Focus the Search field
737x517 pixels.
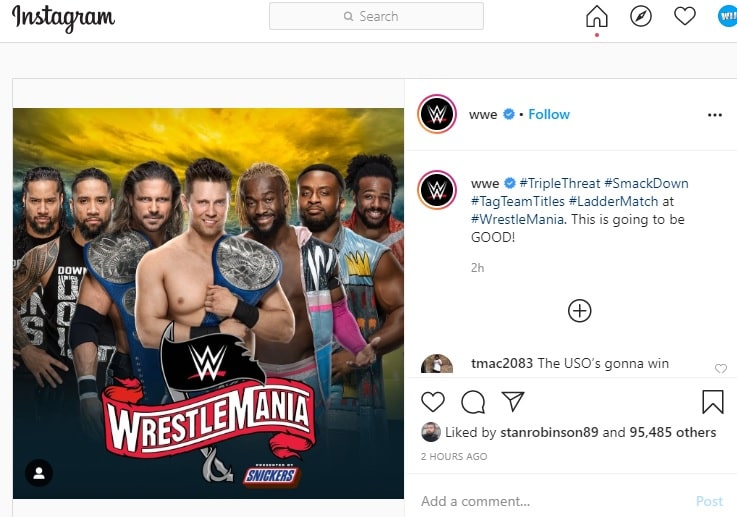tap(376, 16)
